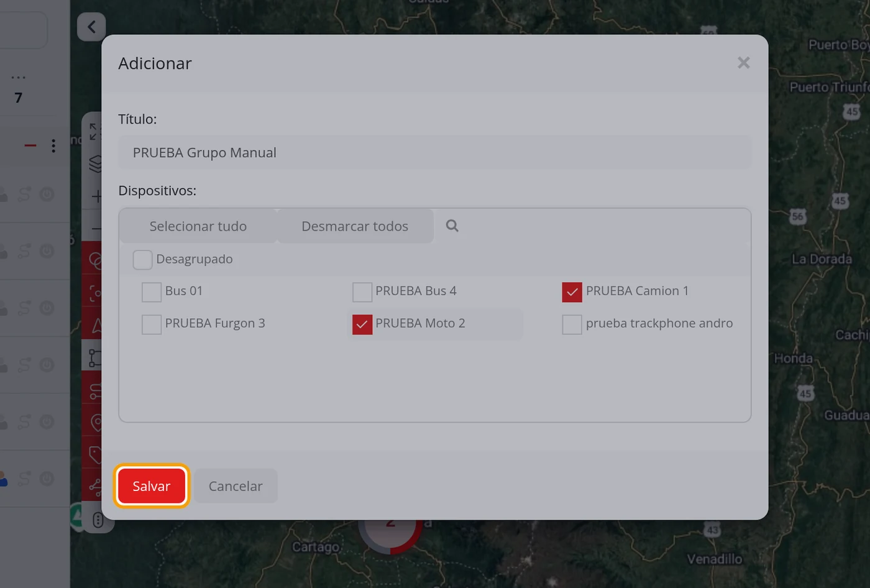Uncheck PRUEBA Moto 2 device

pyautogui.click(x=362, y=324)
